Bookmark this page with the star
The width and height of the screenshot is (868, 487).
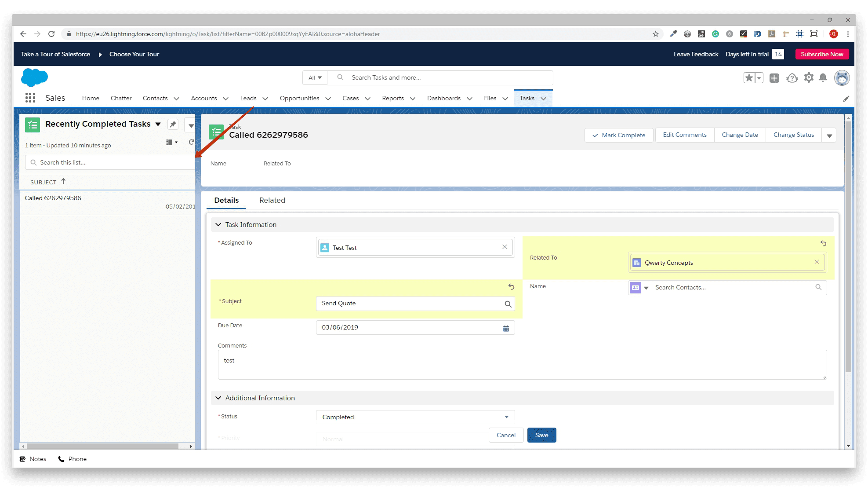click(655, 34)
